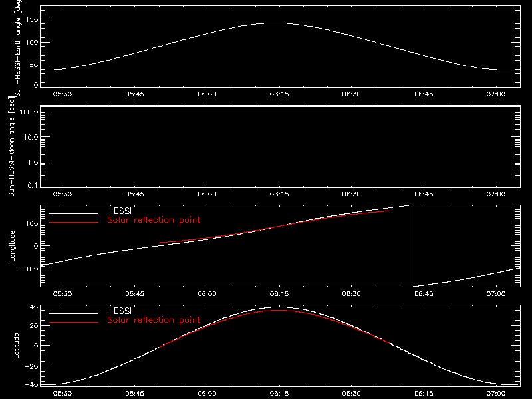Image resolution: width=532 pixels, height=399 pixels.
Task: Click 06:45 time label under Longitude plot
Action: pos(424,294)
